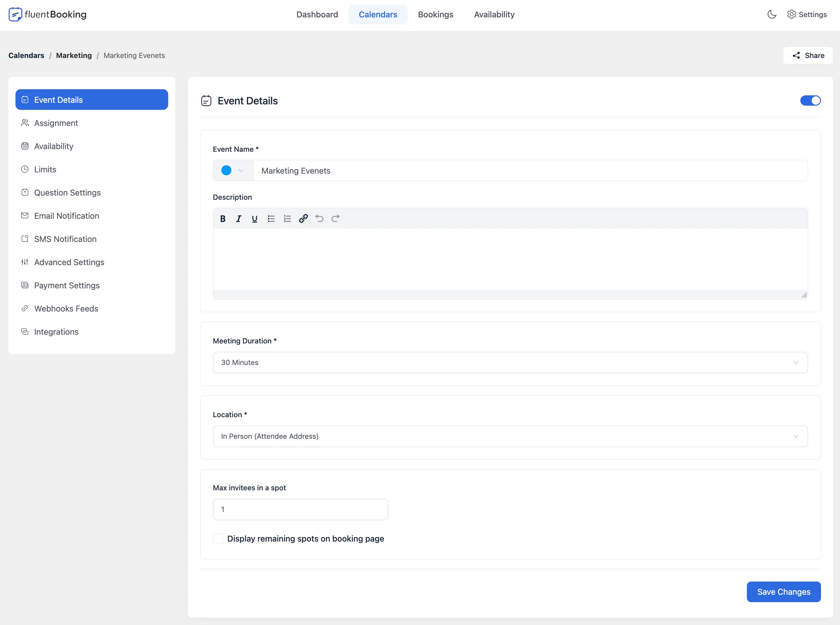This screenshot has width=840, height=625.
Task: Click the blue event color swatch
Action: [x=226, y=171]
